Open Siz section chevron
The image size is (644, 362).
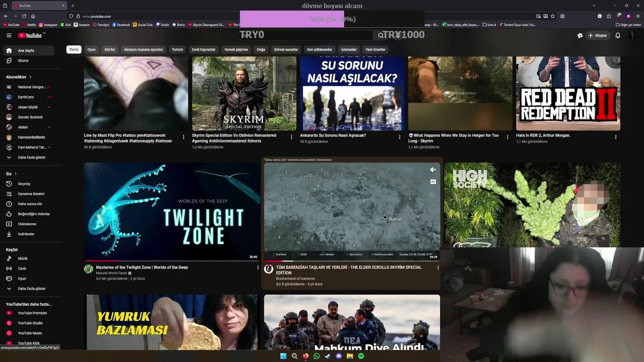click(15, 174)
